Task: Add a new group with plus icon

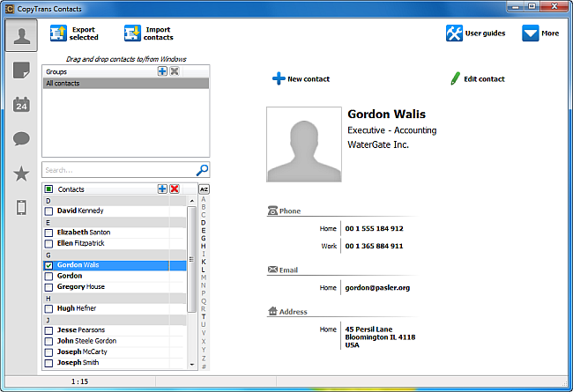Action: pos(162,71)
